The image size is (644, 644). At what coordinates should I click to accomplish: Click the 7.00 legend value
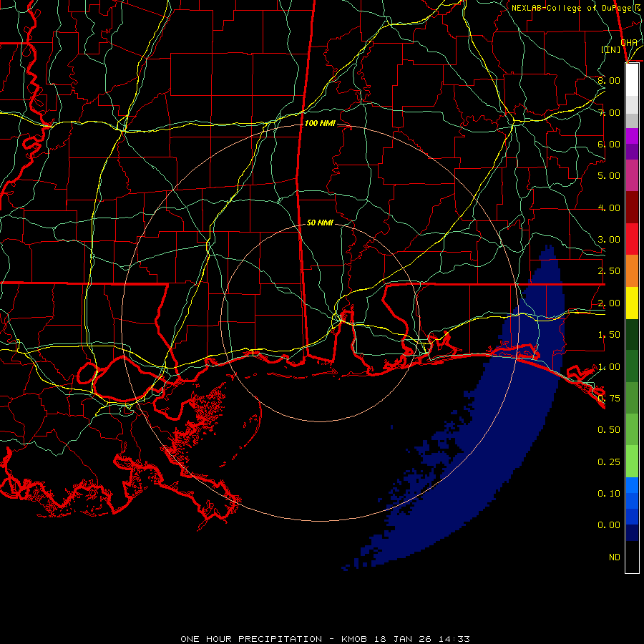pyautogui.click(x=609, y=112)
